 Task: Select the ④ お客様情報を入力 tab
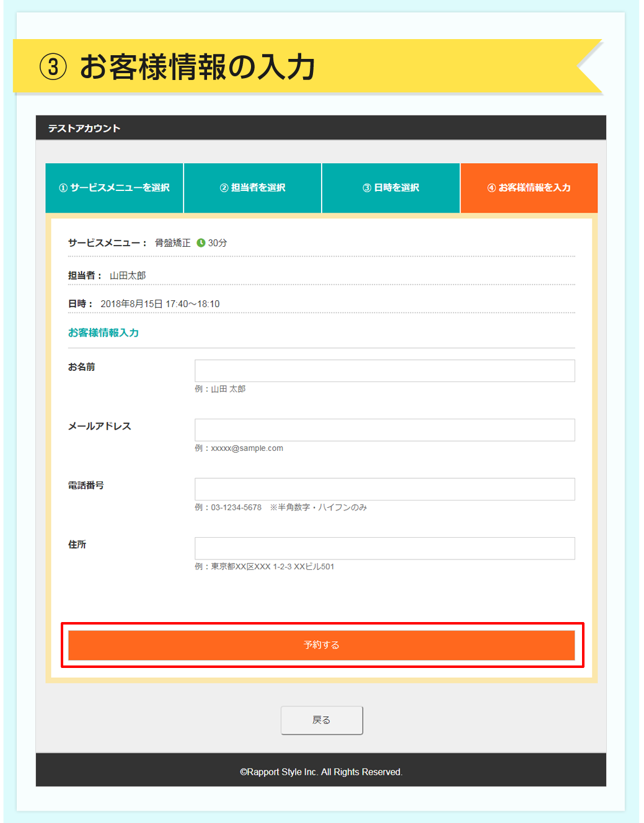[529, 188]
